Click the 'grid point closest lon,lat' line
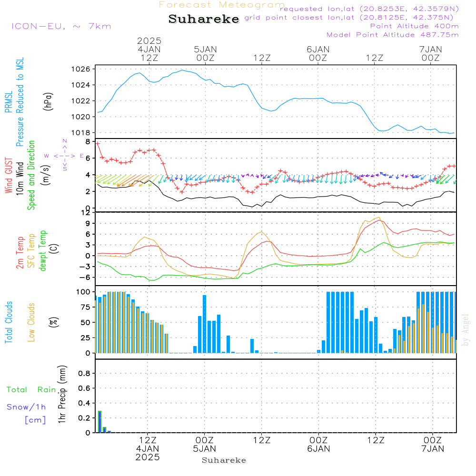 click(x=349, y=18)
